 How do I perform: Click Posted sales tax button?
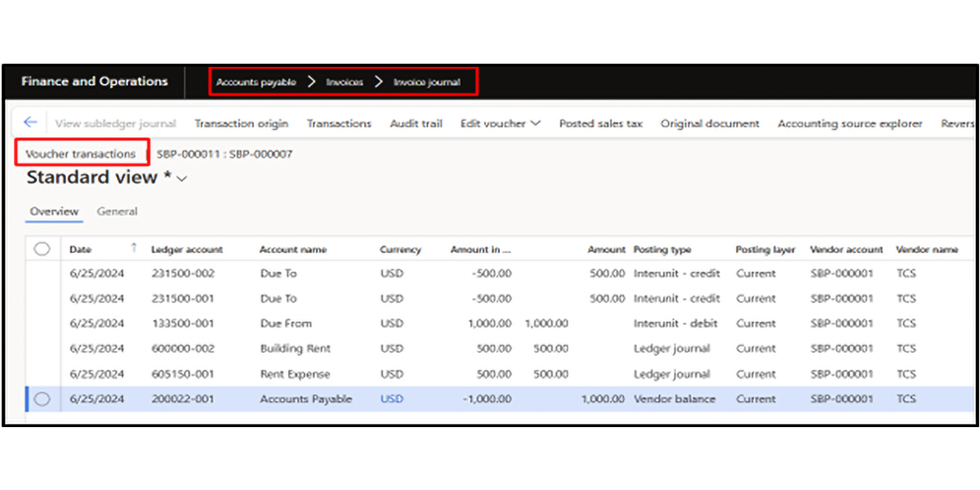[600, 123]
